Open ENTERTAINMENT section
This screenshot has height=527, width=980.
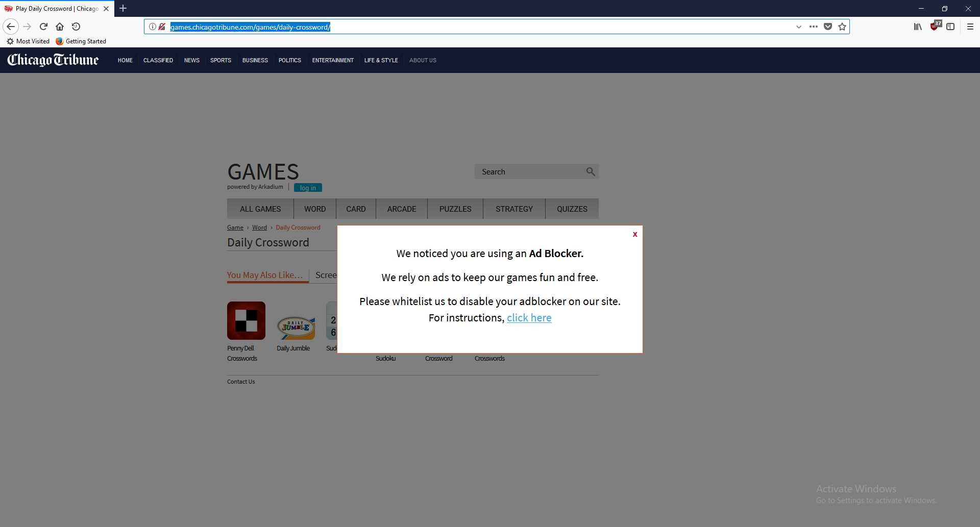[333, 60]
